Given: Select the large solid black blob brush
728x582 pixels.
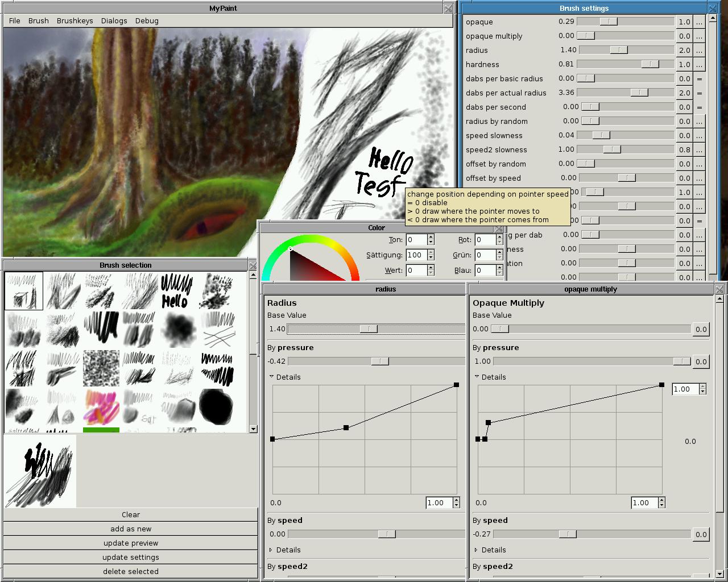Looking at the screenshot, I should click(x=216, y=406).
